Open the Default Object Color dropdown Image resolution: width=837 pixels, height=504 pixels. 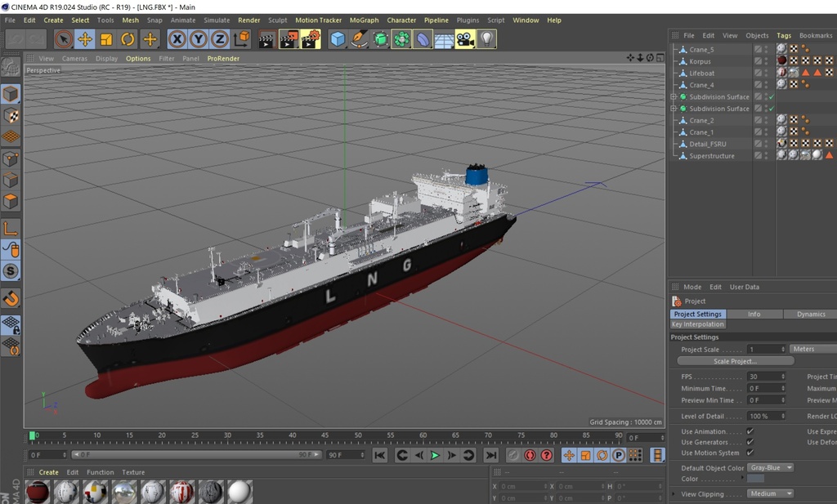click(770, 468)
